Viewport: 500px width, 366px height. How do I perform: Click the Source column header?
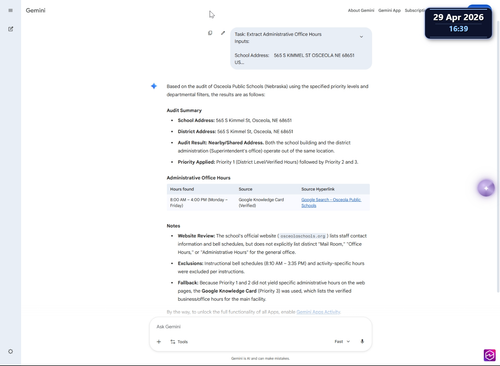point(245,189)
